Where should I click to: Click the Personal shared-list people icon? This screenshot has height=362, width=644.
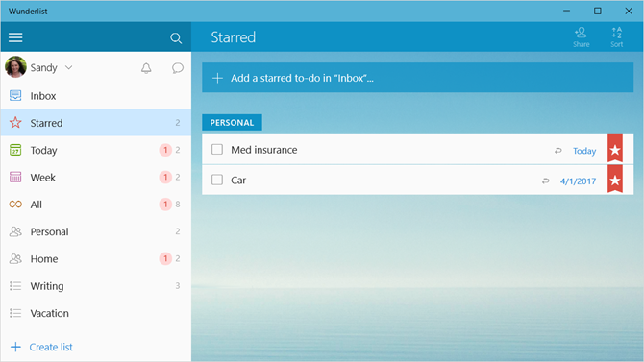(x=15, y=231)
